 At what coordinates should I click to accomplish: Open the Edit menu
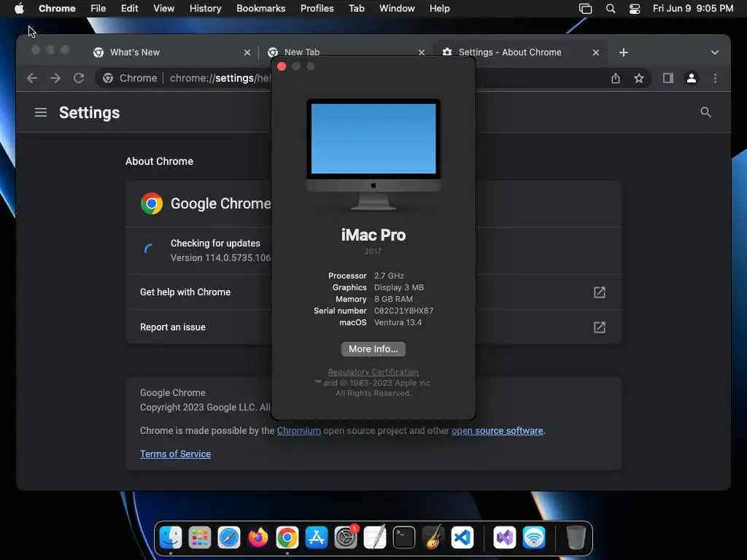(x=129, y=9)
